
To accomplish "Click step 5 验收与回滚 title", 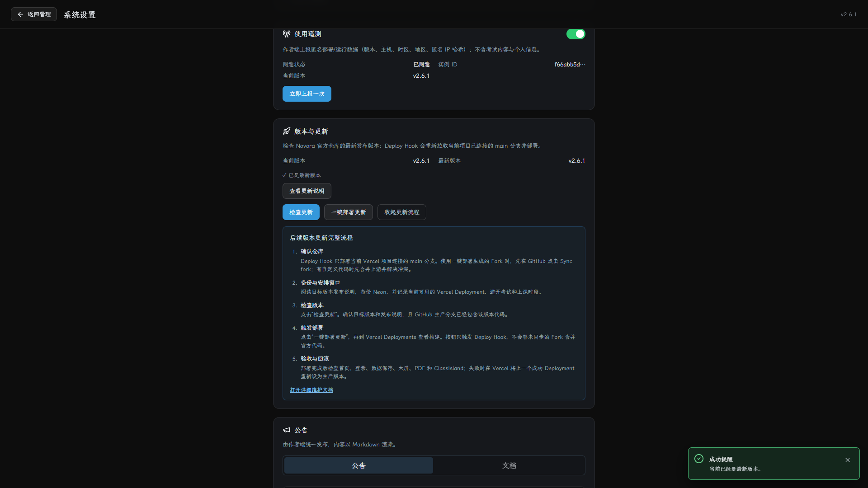I will click(315, 359).
